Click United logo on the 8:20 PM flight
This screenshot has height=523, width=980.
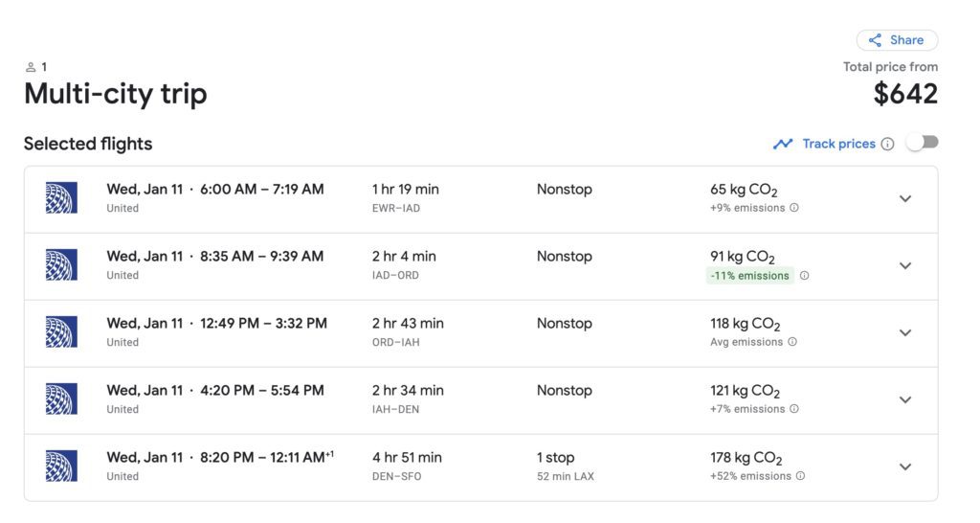pyautogui.click(x=61, y=466)
